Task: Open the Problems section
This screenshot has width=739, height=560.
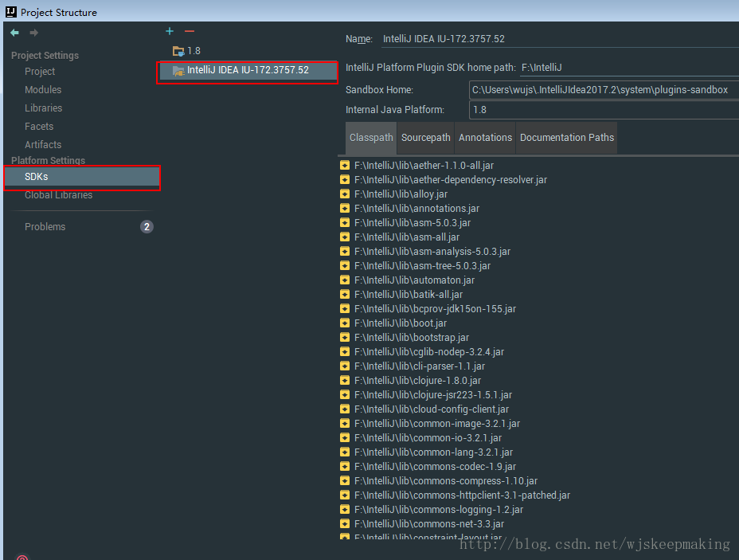Action: (45, 227)
